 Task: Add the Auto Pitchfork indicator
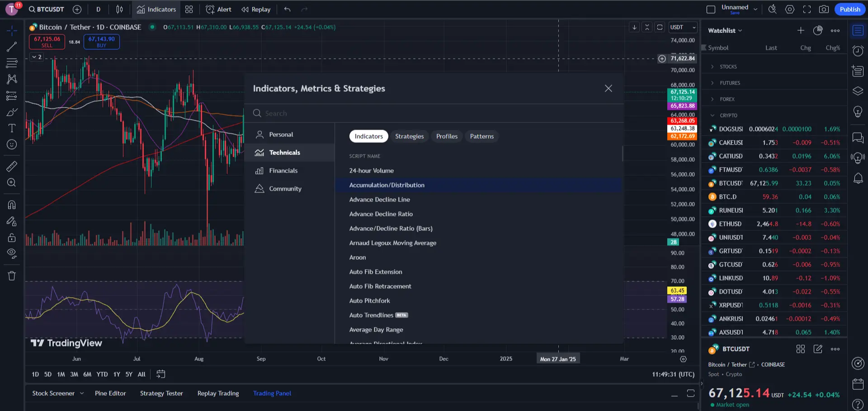click(x=478, y=301)
